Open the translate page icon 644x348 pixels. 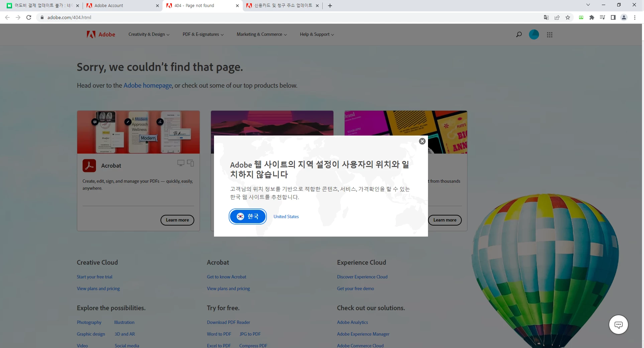coord(546,17)
